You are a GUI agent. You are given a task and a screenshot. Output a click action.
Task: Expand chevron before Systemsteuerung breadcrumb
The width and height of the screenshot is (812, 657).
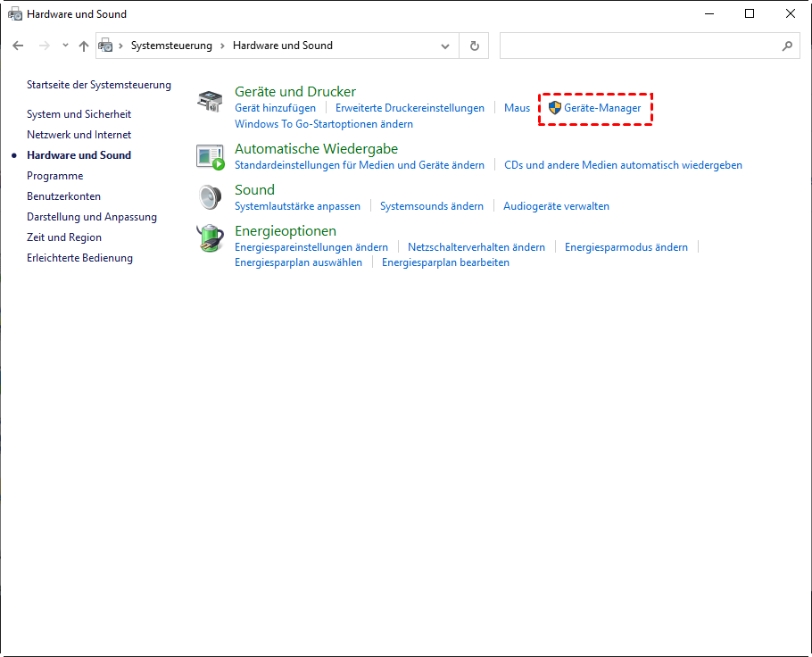point(120,46)
